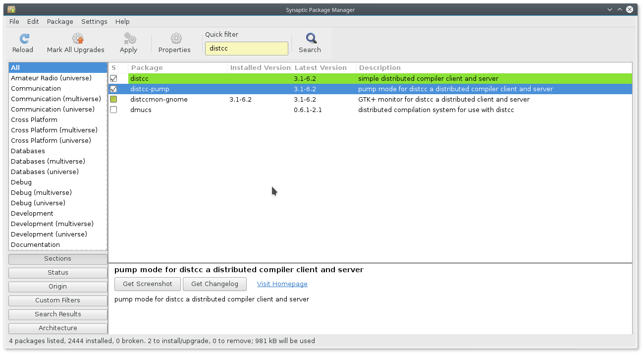Open Properties for the selected package
The height and width of the screenshot is (355, 644).
coord(174,43)
